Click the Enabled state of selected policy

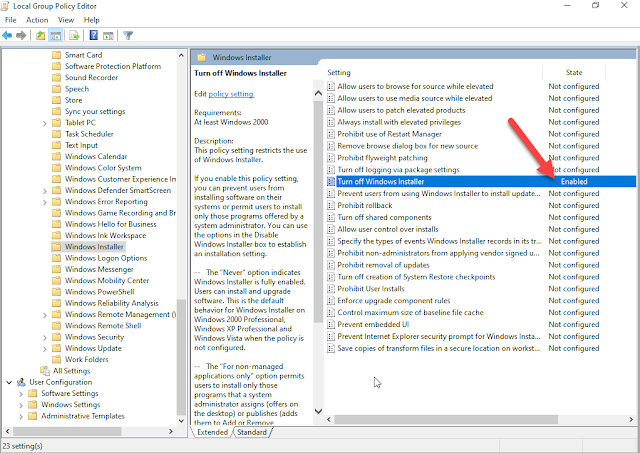click(574, 182)
